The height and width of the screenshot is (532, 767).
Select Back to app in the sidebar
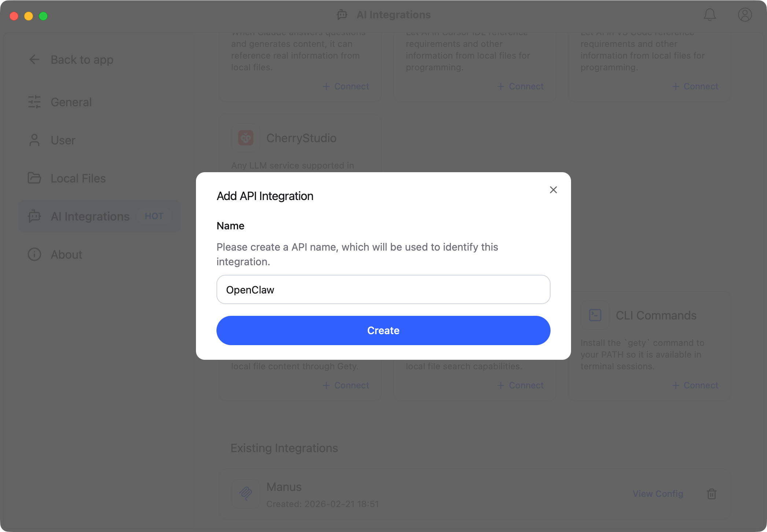click(x=82, y=59)
